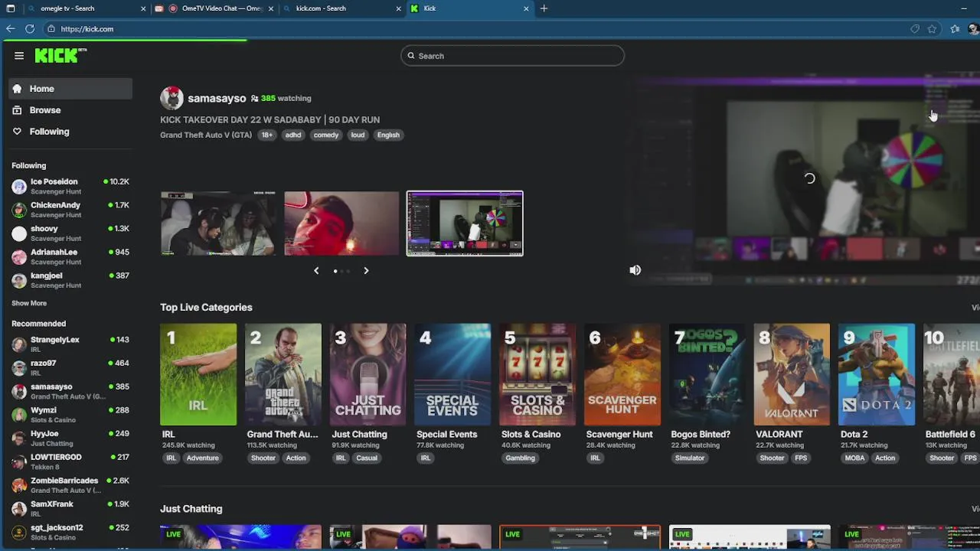Open kangjoel avatar in Following
The height and width of the screenshot is (551, 980).
[19, 280]
